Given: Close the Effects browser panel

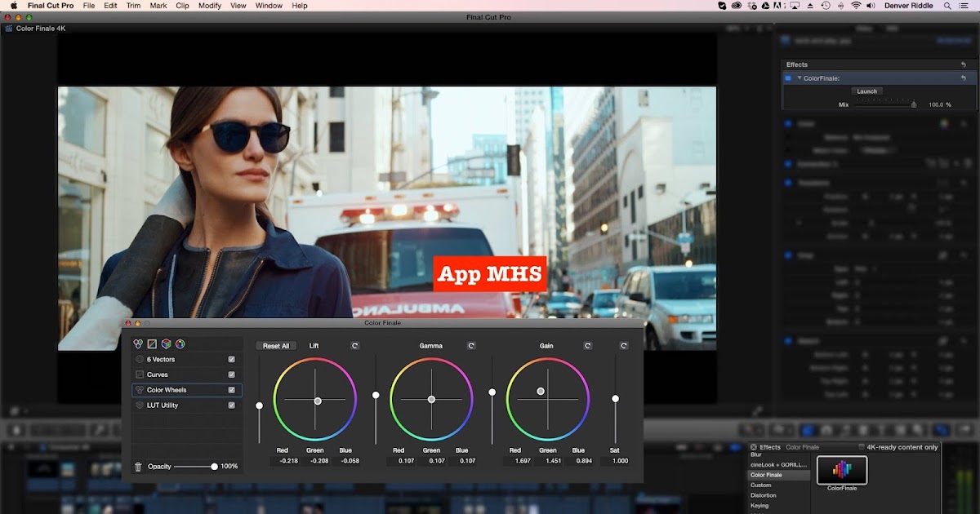Looking at the screenshot, I should tap(754, 447).
